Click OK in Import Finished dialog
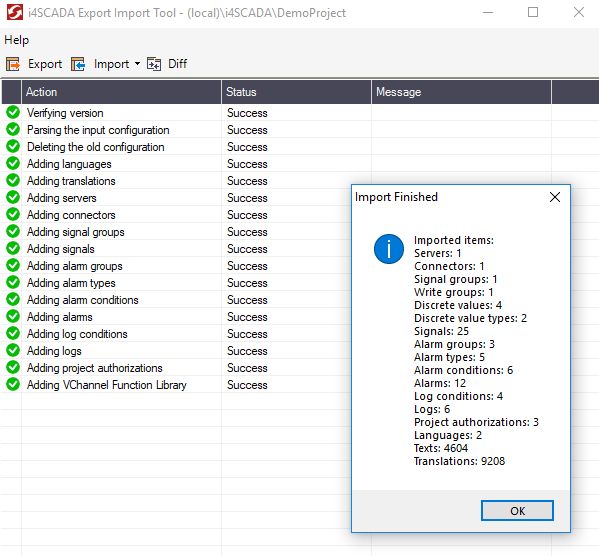 (517, 511)
